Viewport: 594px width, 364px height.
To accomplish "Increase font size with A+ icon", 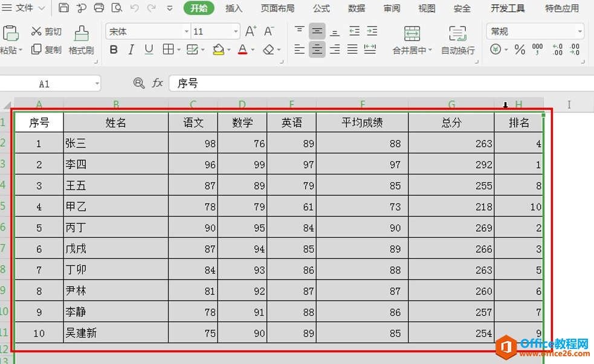I will pos(251,31).
